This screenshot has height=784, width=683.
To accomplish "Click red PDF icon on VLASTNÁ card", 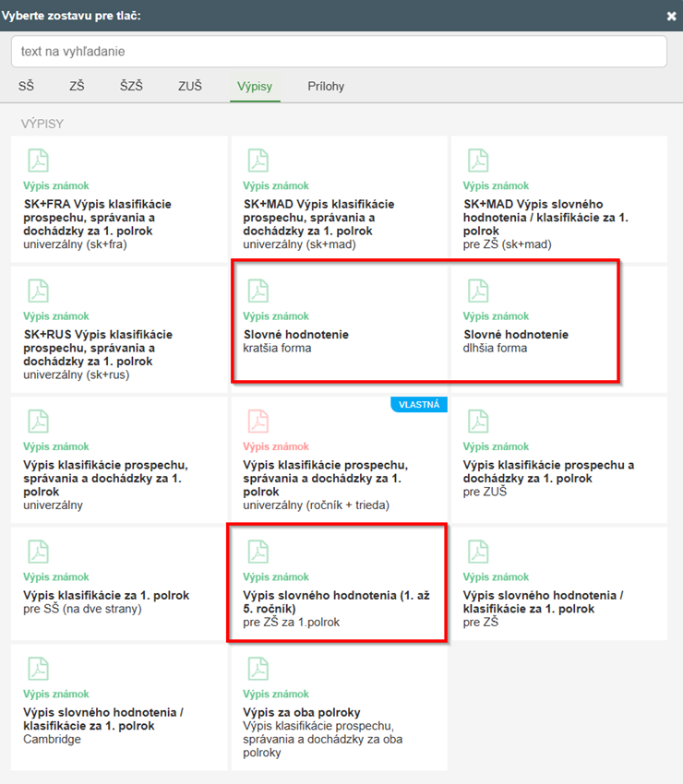I will pos(258,421).
